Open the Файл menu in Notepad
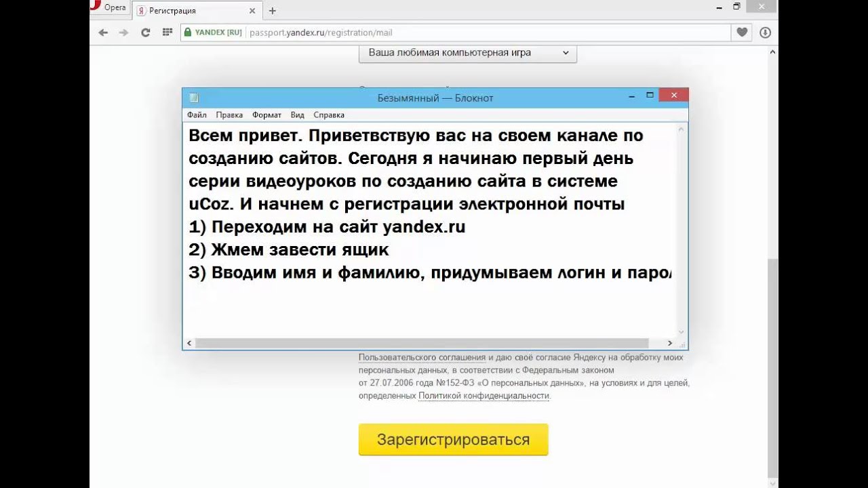 pos(197,115)
